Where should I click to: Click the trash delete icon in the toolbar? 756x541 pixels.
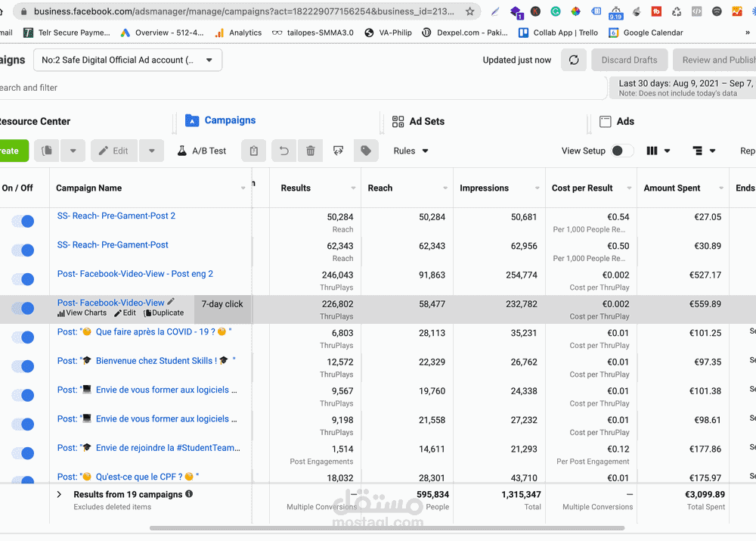point(311,151)
